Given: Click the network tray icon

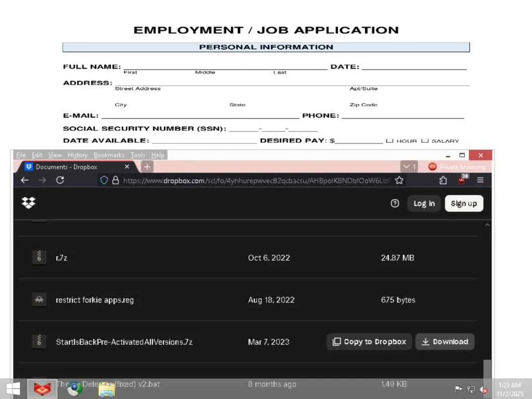Looking at the screenshot, I should click(471, 389).
